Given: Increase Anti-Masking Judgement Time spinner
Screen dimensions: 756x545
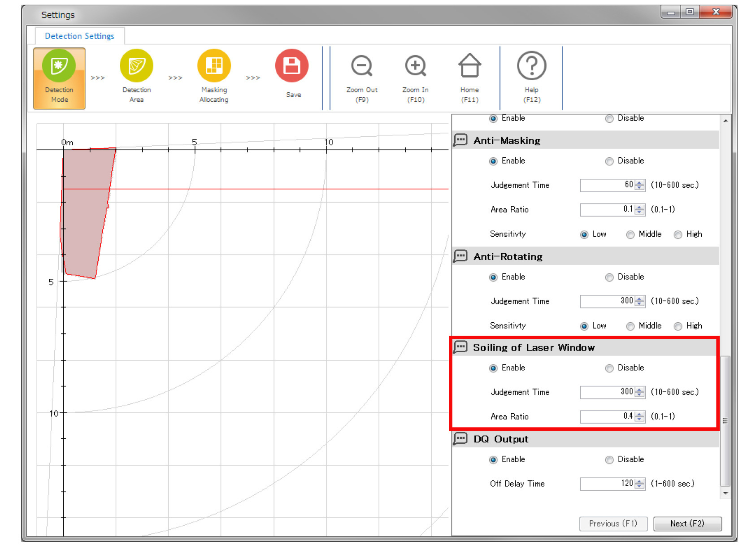Looking at the screenshot, I should 640,182.
